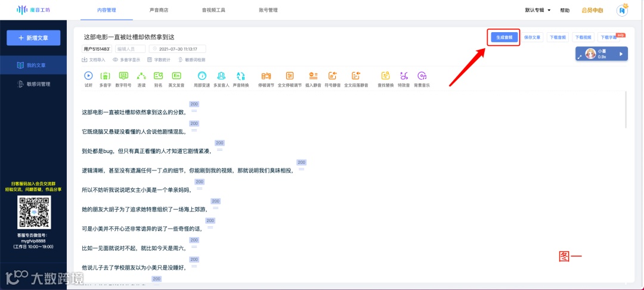Viewport: 644px width, 290px height.
Task: Click the 下载音频 button
Action: (x=558, y=38)
